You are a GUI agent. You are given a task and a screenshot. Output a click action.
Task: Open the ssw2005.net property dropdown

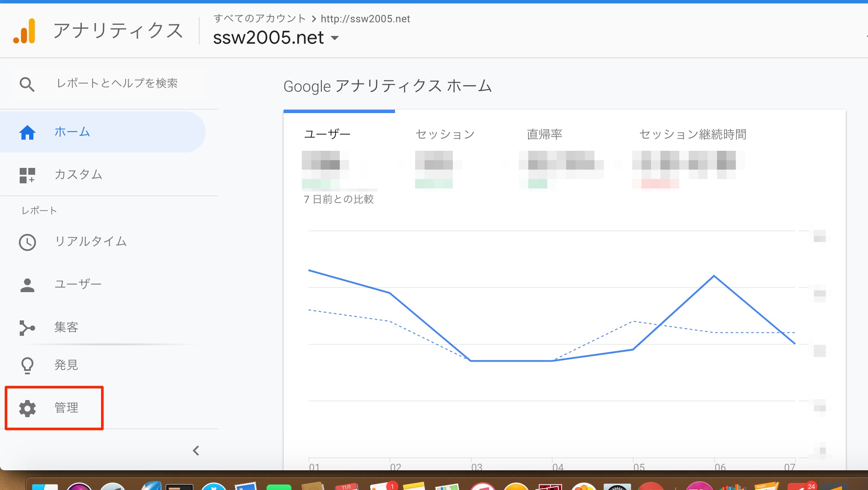[276, 38]
